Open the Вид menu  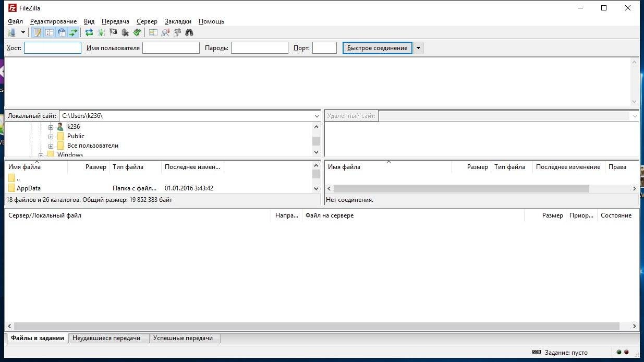pyautogui.click(x=89, y=21)
